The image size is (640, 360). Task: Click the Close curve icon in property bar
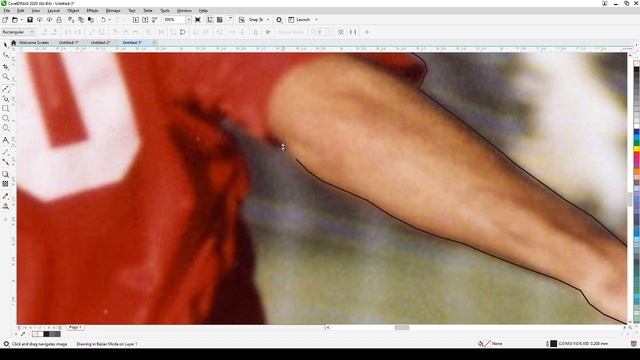tap(183, 32)
